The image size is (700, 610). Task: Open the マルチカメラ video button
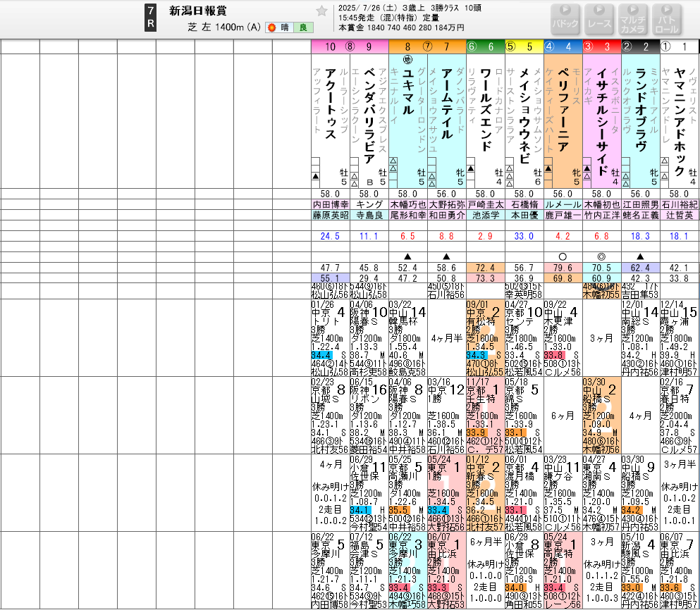632,19
